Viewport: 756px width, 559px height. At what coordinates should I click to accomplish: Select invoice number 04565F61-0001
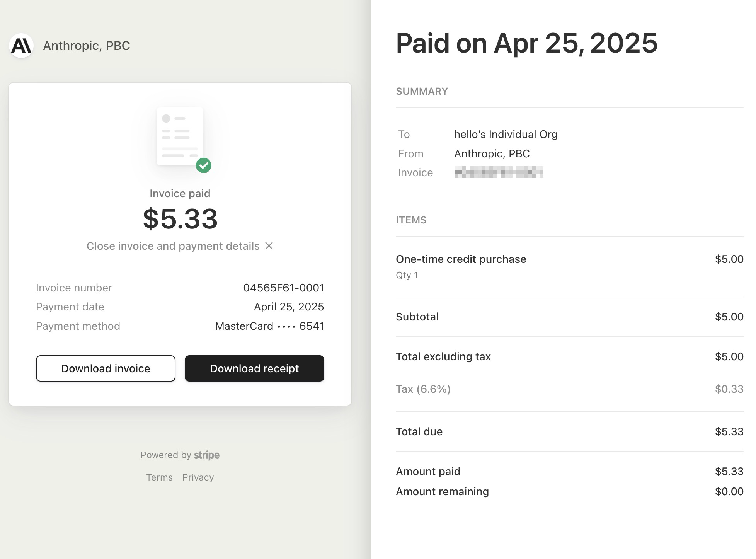click(x=284, y=288)
